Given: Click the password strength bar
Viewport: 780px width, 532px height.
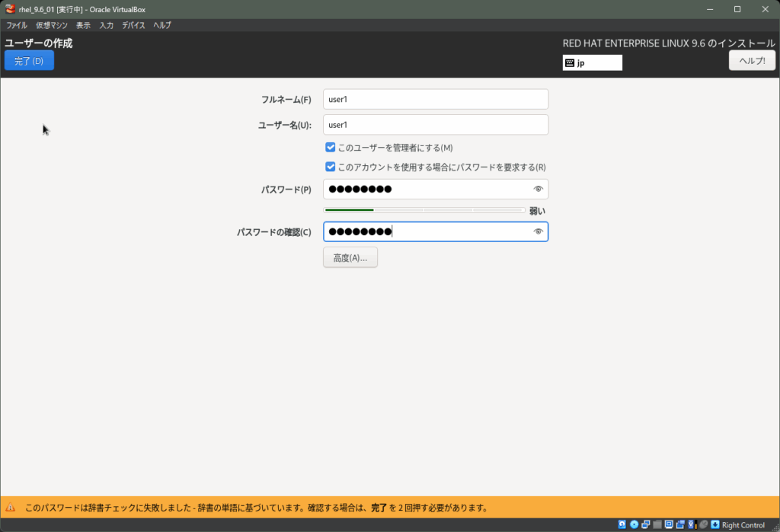Looking at the screenshot, I should (424, 210).
